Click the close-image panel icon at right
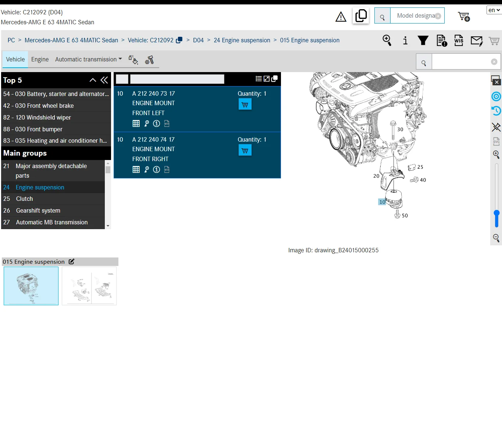 click(496, 80)
